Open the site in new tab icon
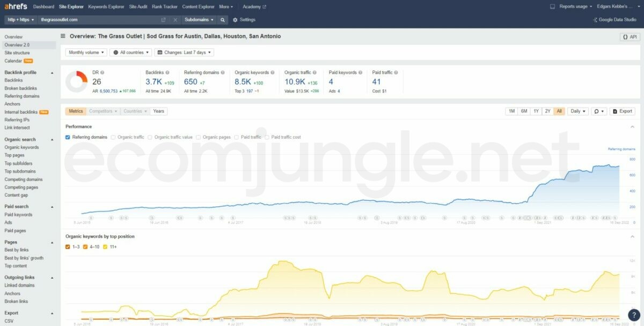Image resolution: width=644 pixels, height=326 pixels. pyautogui.click(x=164, y=20)
